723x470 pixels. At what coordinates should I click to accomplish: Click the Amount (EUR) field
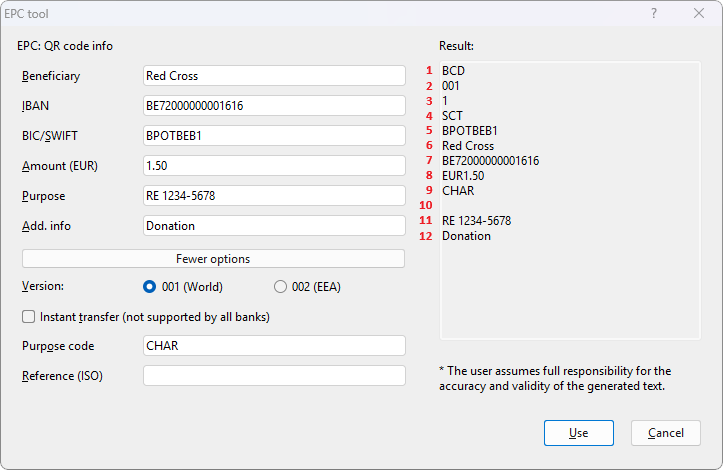(274, 166)
